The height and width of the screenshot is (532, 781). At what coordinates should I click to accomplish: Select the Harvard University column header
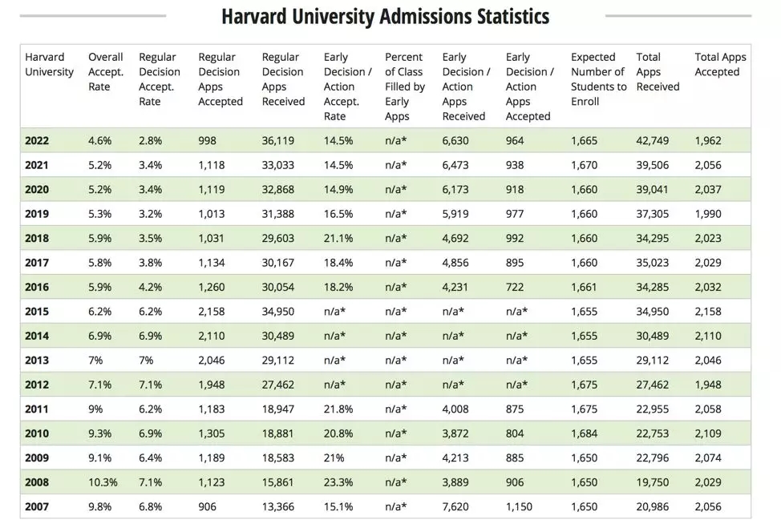49,65
